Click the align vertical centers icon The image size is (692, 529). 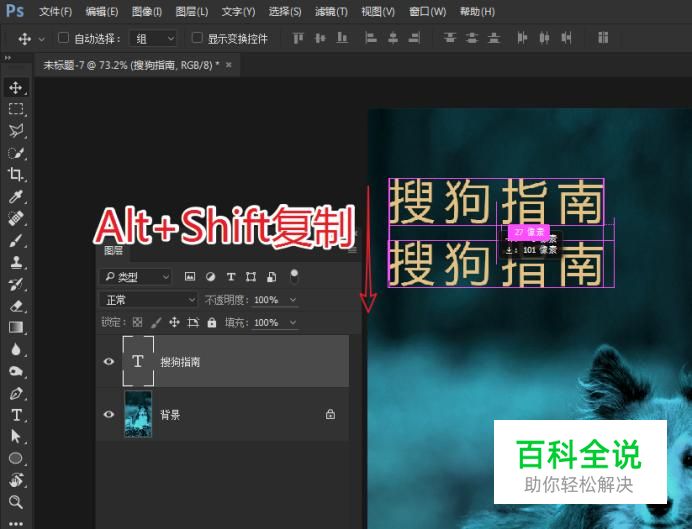(320, 38)
